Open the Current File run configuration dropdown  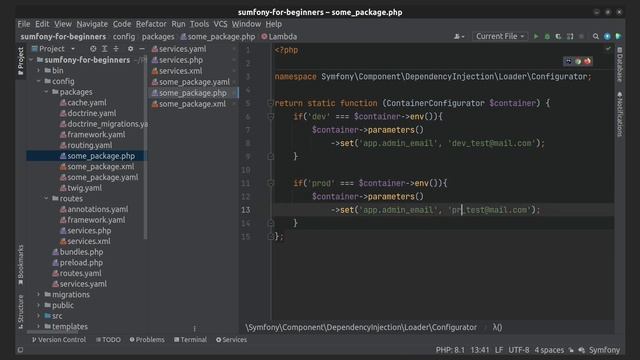coord(500,36)
